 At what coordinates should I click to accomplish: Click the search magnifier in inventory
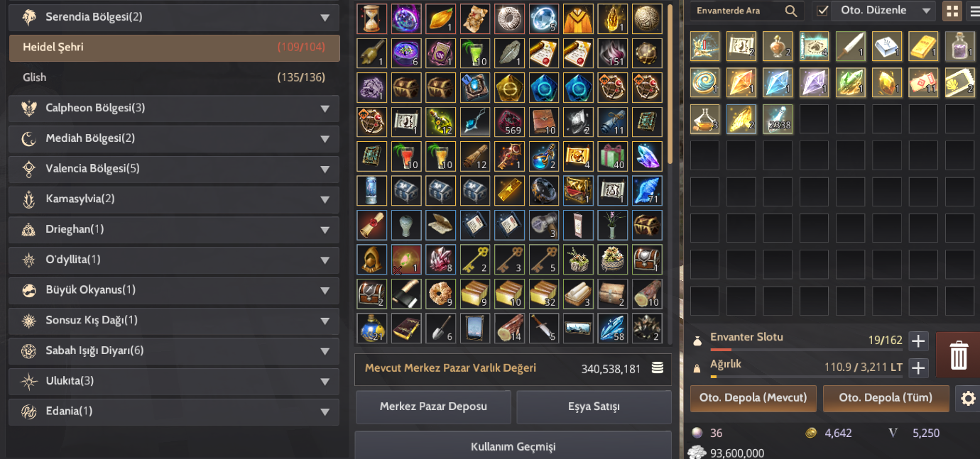pos(791,11)
